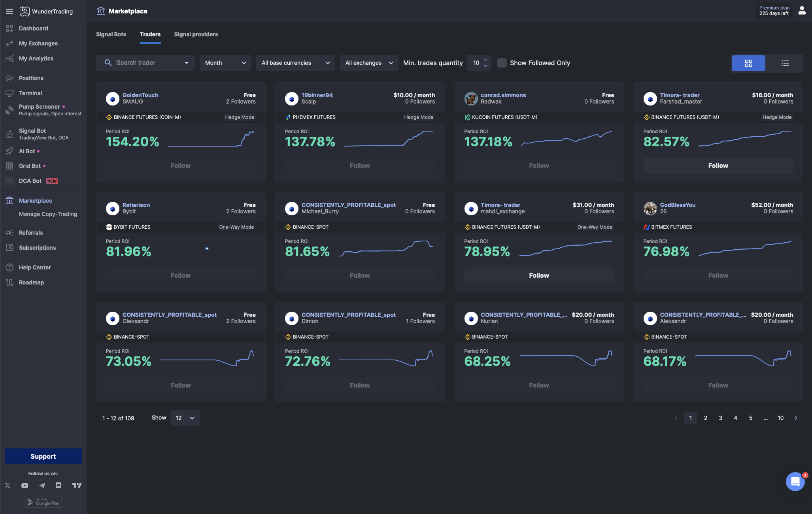812x514 pixels.
Task: Increase Min. trades quantity with the stepper
Action: pos(486,60)
